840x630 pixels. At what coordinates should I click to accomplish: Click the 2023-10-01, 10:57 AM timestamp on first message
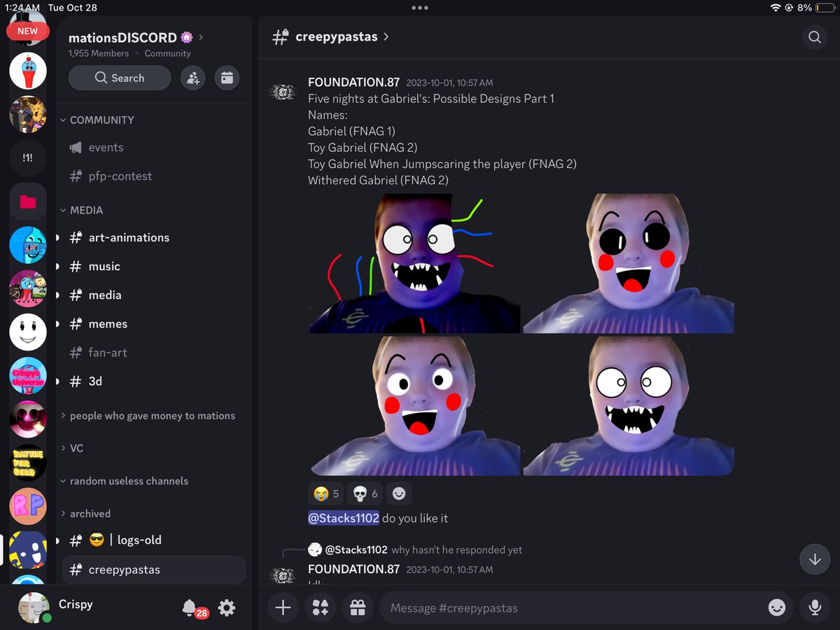(x=449, y=83)
